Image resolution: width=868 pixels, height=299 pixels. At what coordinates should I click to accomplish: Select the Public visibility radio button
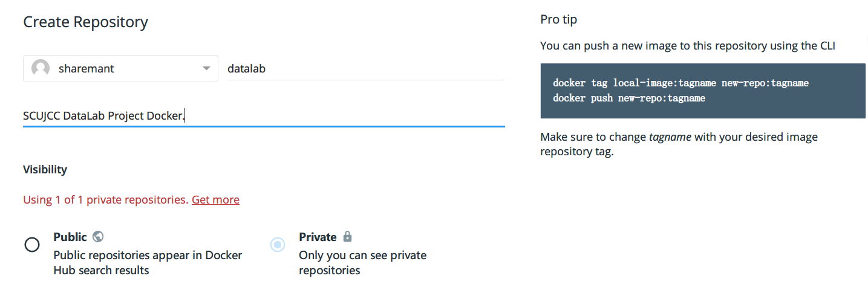click(x=32, y=245)
